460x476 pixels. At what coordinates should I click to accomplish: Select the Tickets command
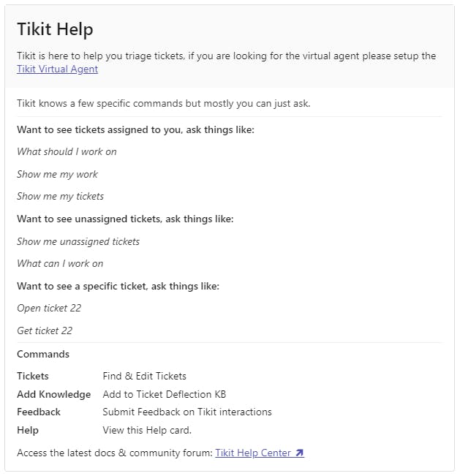(33, 376)
